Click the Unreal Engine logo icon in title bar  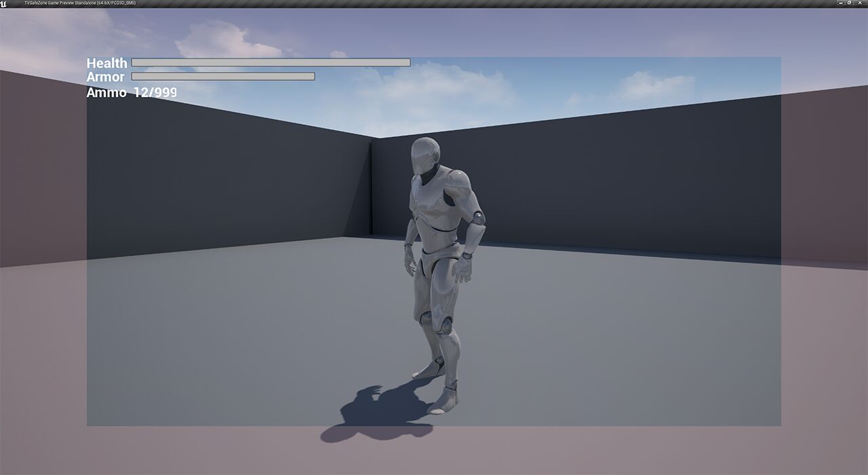pos(4,3)
